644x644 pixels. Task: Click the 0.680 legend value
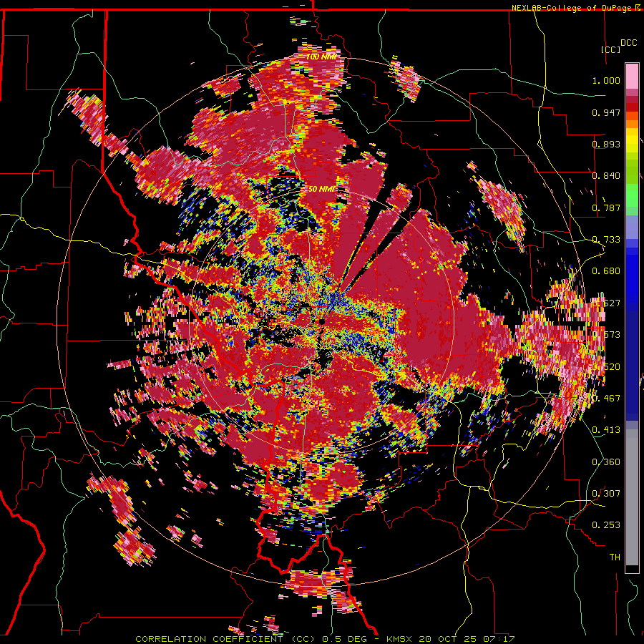(x=606, y=271)
